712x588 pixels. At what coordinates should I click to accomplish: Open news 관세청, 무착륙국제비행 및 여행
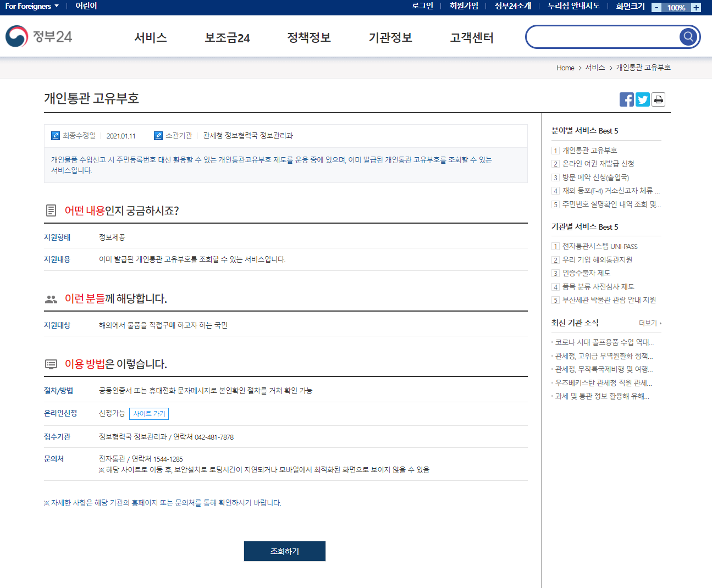[x=604, y=369]
